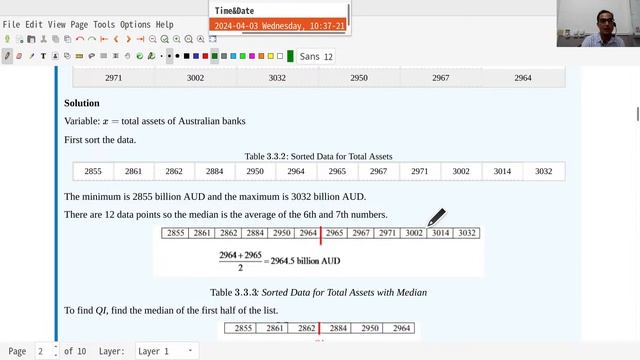Open the Page menu
This screenshot has width=640, height=360.
coord(79,24)
